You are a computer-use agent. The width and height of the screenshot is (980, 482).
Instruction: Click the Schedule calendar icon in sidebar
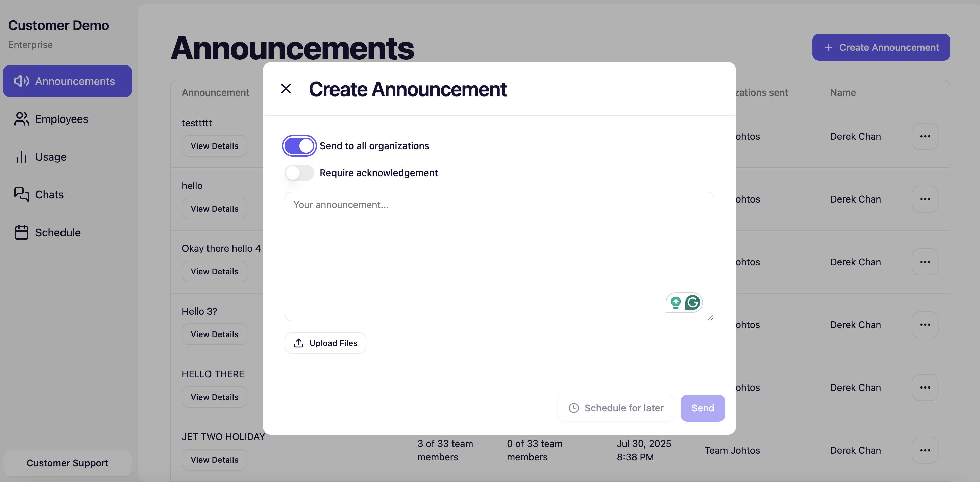(x=21, y=232)
